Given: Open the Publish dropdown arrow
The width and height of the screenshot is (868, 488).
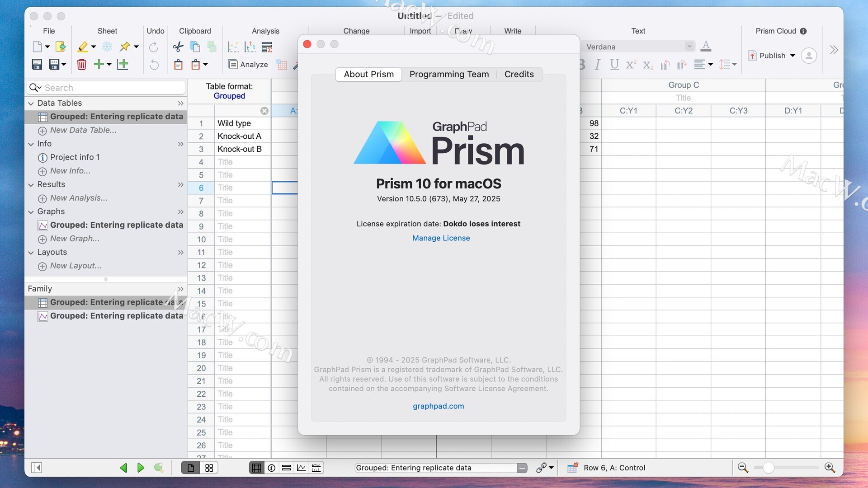Looking at the screenshot, I should click(793, 56).
